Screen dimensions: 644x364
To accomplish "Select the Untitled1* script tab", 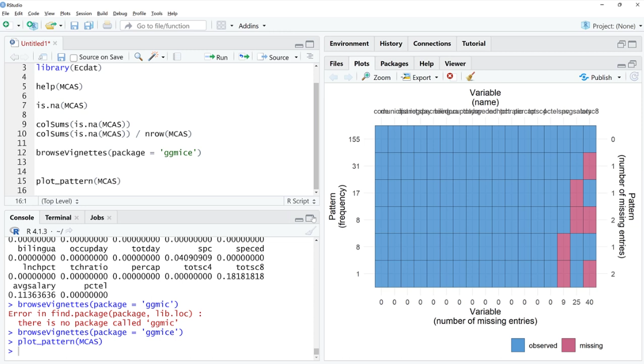I will pyautogui.click(x=35, y=43).
